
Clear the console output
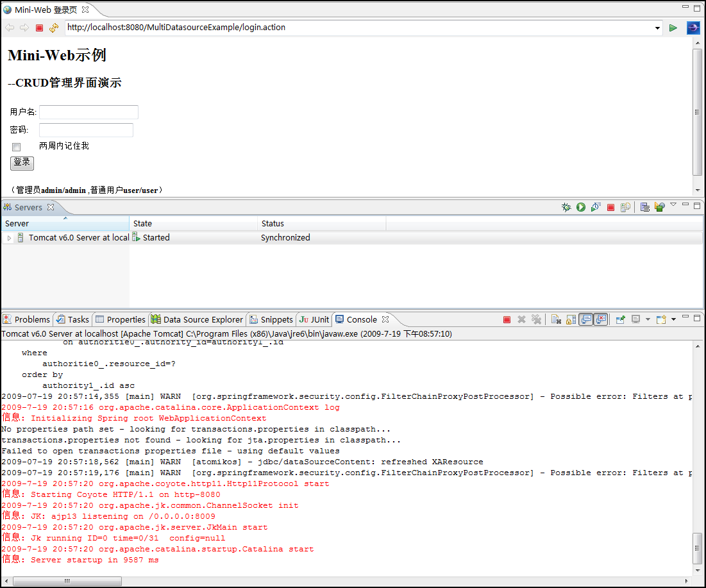coord(556,320)
